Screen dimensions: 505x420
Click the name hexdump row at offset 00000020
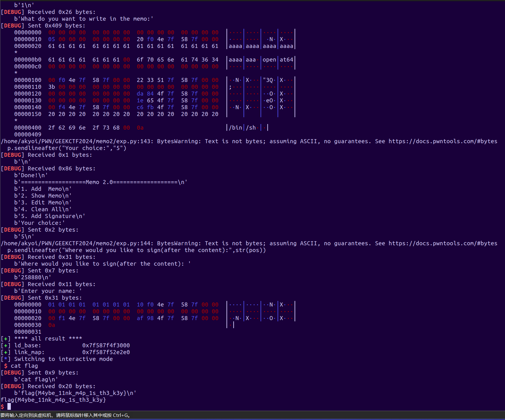tap(154, 318)
